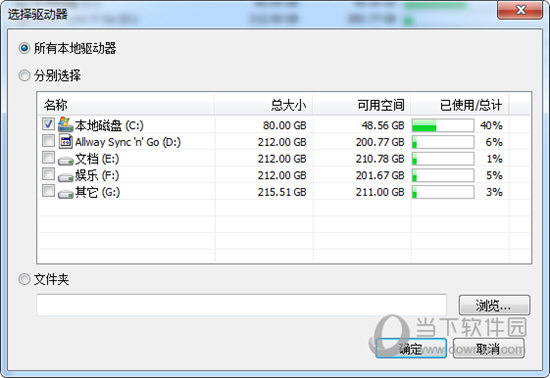Select the row label 娱乐 (F:)
Viewport: 550px width, 378px height.
coord(97,175)
